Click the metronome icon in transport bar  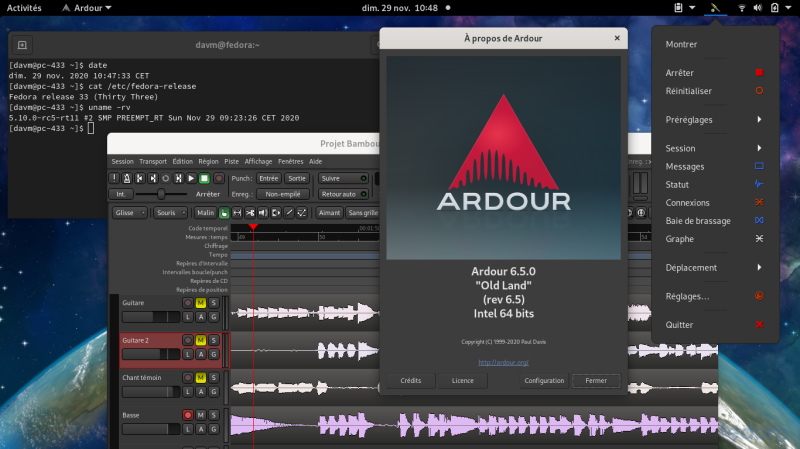click(128, 178)
